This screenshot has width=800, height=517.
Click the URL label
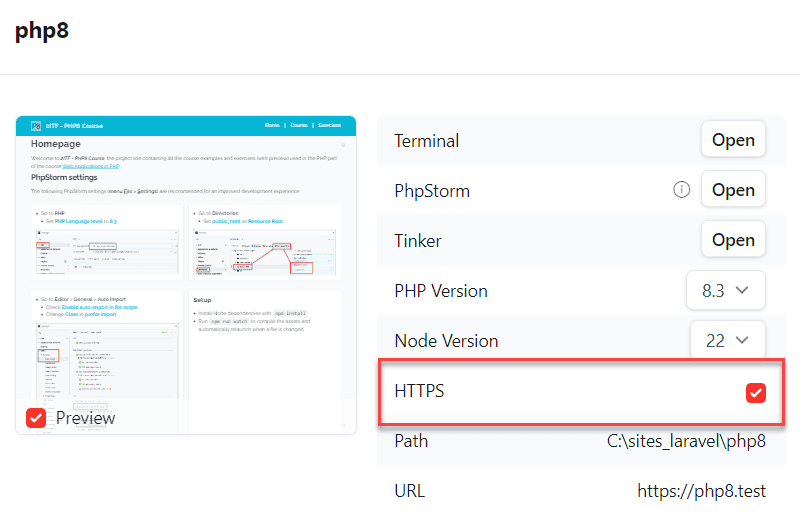(410, 490)
